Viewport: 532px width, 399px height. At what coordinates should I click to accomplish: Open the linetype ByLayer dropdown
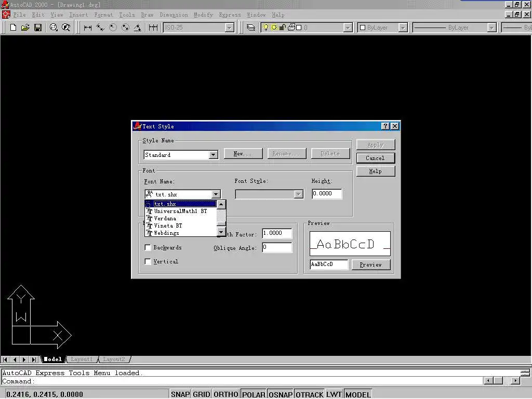coord(491,28)
